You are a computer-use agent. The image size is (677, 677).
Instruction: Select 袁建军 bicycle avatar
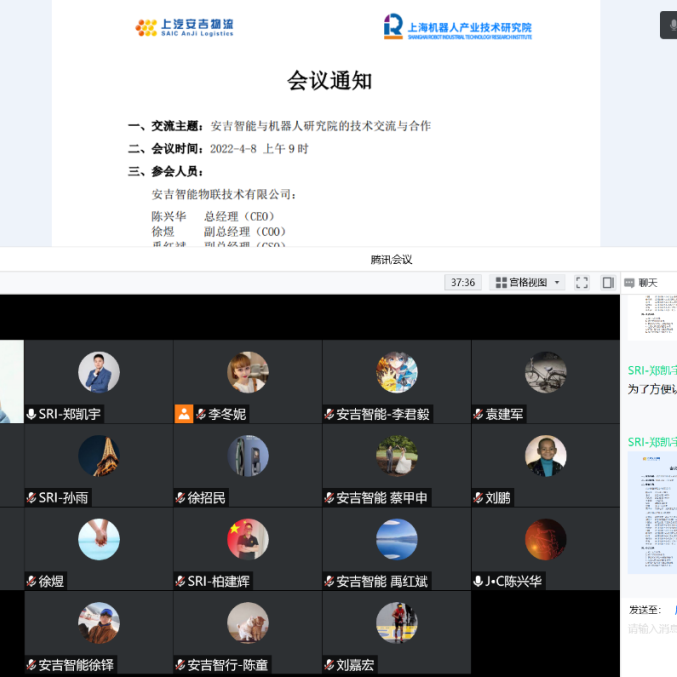pos(546,372)
